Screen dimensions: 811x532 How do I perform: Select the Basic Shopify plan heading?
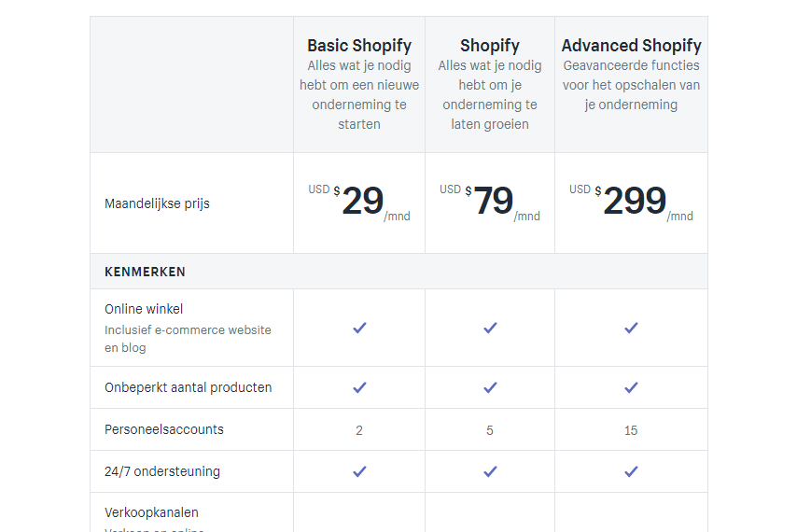(x=359, y=46)
